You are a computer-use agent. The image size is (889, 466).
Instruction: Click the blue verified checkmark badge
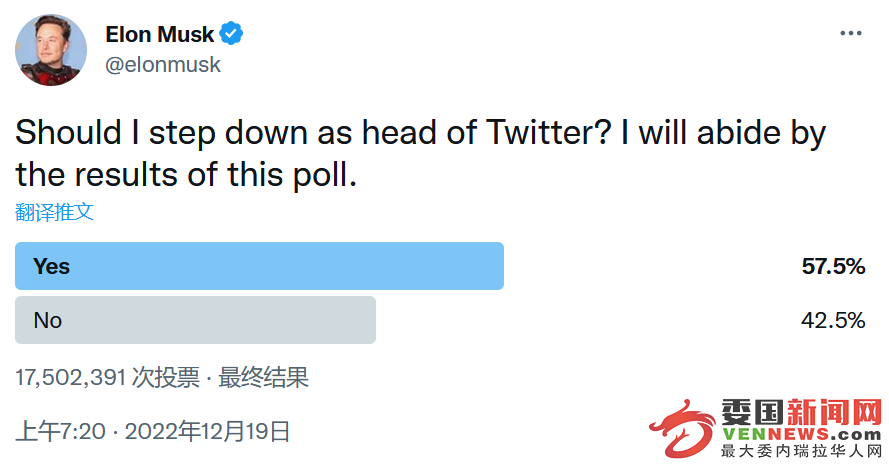[x=231, y=33]
